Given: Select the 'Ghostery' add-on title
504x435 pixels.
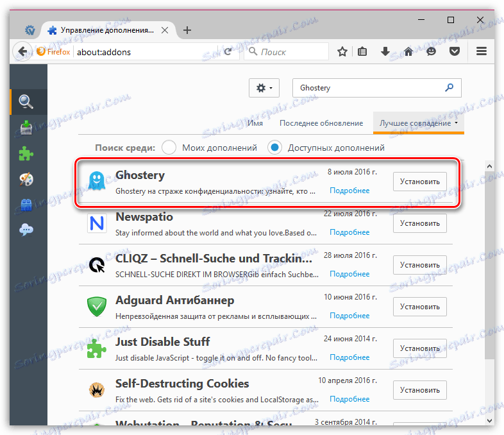Looking at the screenshot, I should pos(140,175).
